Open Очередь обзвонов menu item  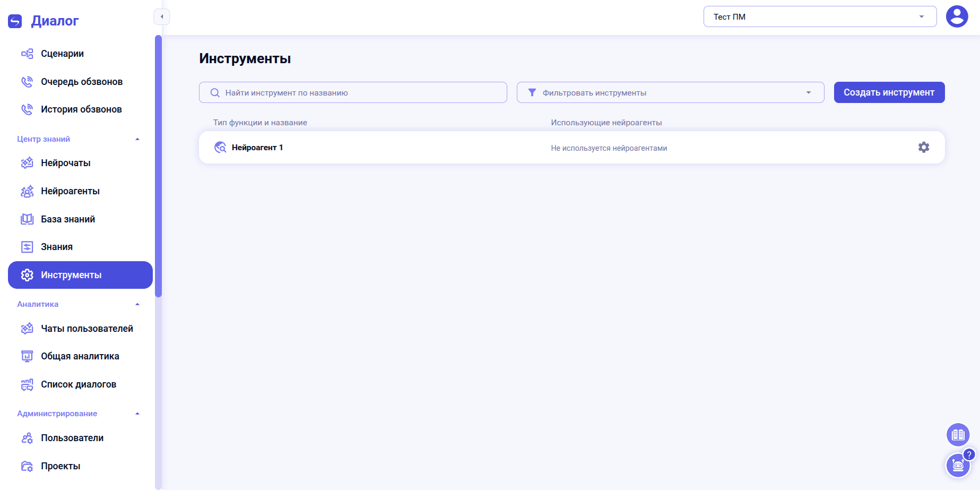click(80, 82)
